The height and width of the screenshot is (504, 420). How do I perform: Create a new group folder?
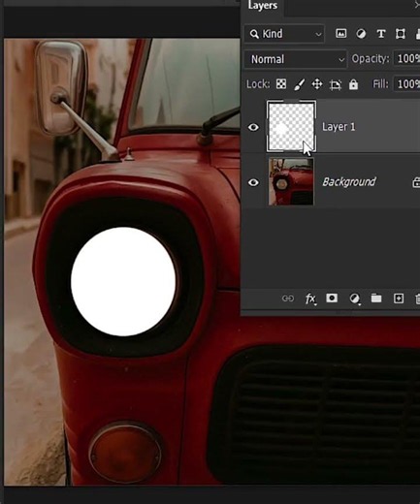(x=376, y=298)
